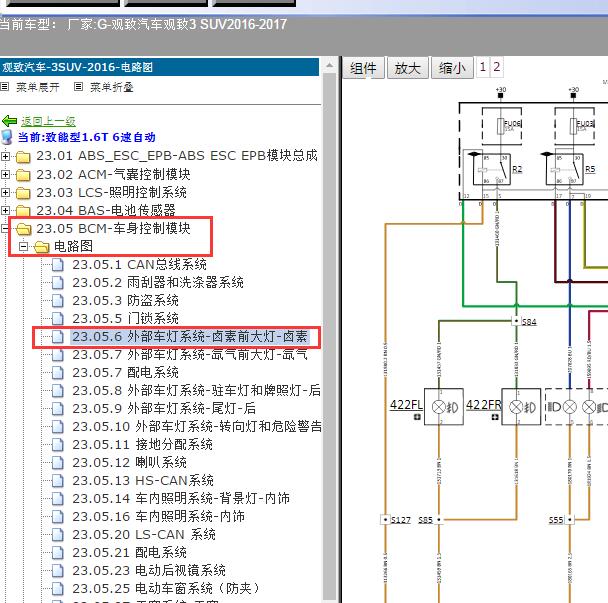
Task: Expand the 23.01 ABS_ESC_EPB tree node
Action: 5,157
